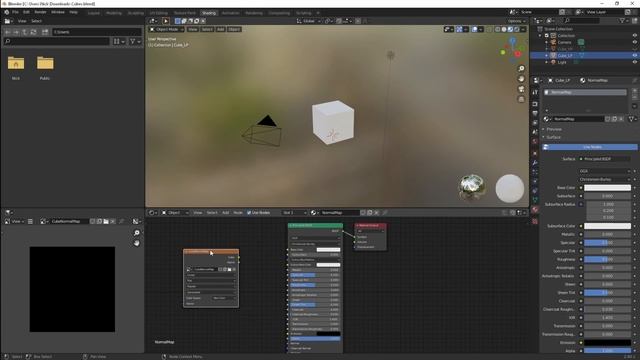640x360 pixels.
Task: Click the red X axis gizmo ball
Action: pyautogui.click(x=518, y=54)
